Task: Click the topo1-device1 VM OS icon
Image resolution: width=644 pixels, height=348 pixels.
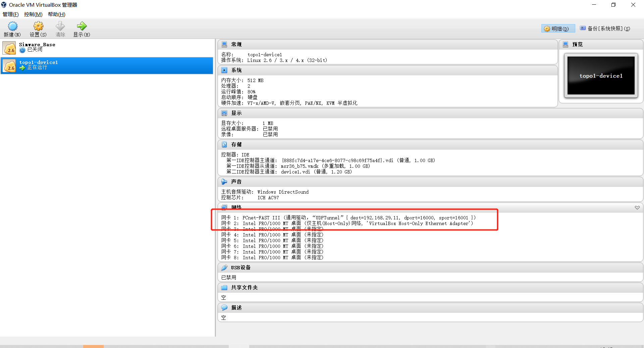Action: (x=9, y=66)
